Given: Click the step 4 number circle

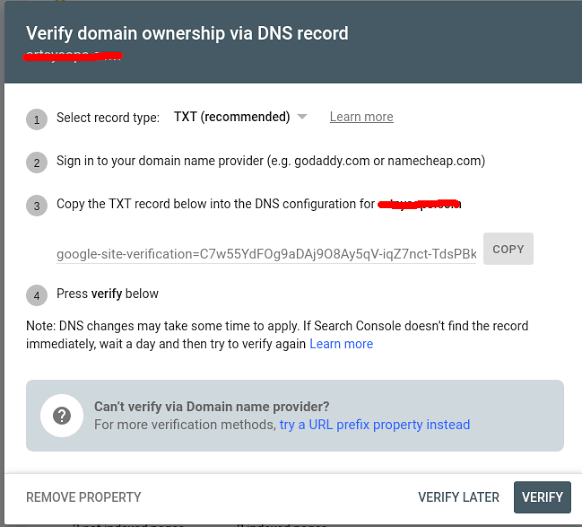Looking at the screenshot, I should pyautogui.click(x=37, y=295).
